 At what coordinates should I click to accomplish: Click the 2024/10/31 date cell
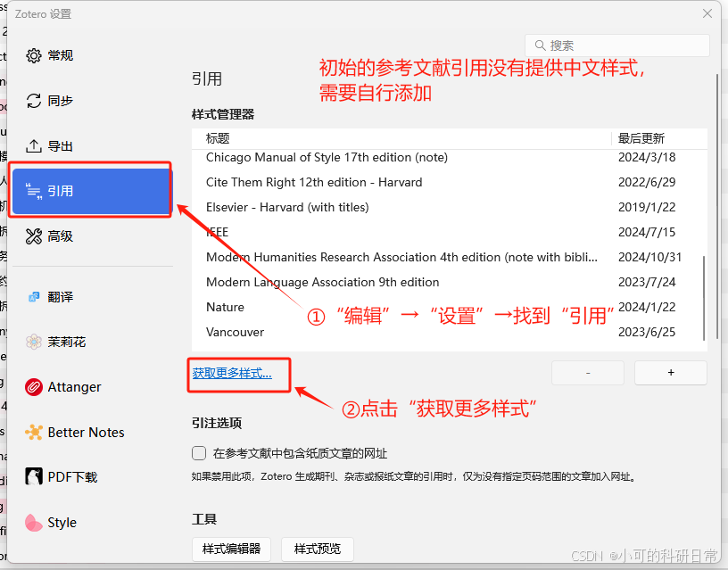pyautogui.click(x=650, y=258)
